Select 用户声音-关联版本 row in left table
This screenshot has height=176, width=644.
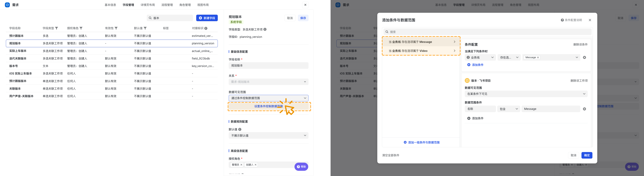coord(112,96)
